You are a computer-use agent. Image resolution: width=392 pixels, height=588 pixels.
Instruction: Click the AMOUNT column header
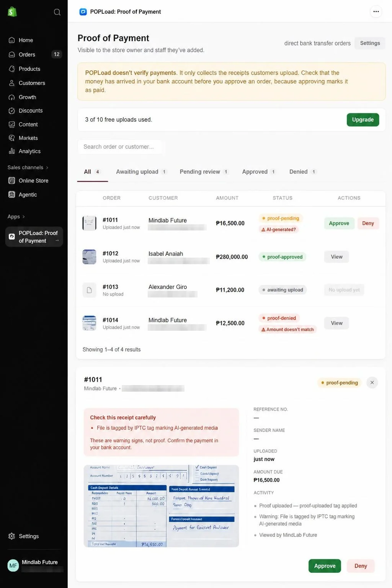pos(227,198)
